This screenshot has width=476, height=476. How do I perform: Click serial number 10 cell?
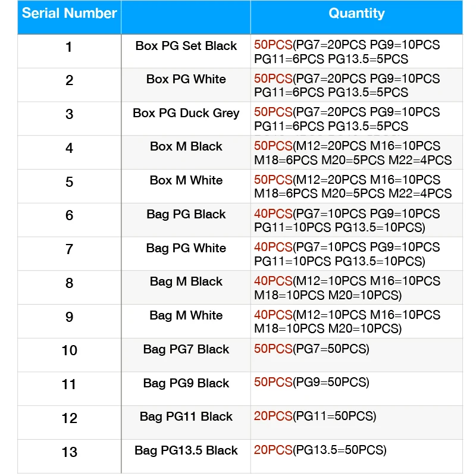pyautogui.click(x=69, y=350)
